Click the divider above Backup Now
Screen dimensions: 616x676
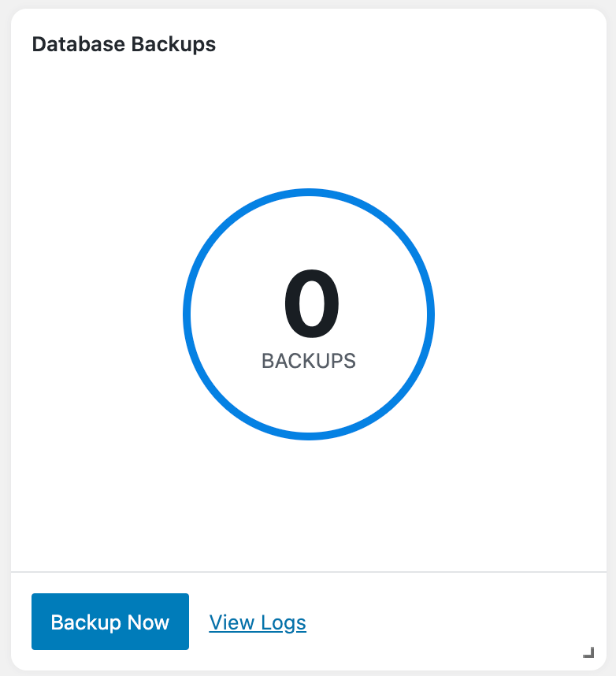308,571
